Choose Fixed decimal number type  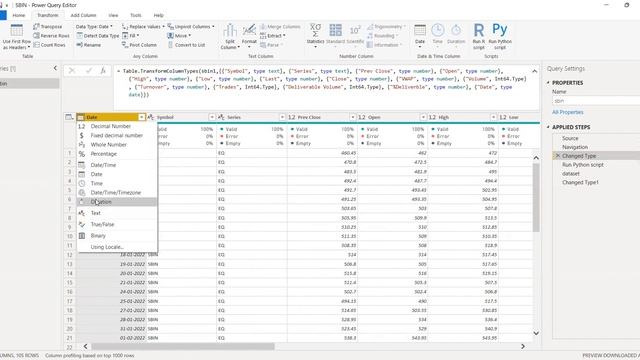(117, 136)
